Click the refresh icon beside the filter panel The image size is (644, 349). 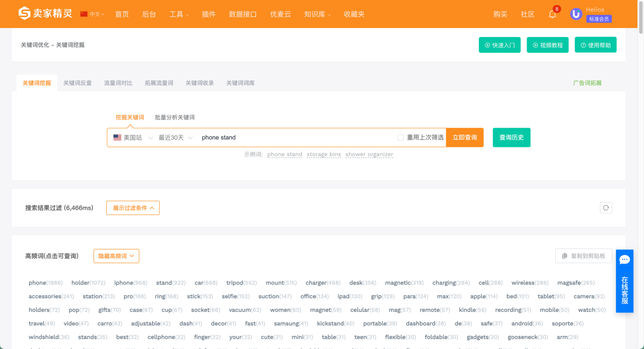click(605, 208)
